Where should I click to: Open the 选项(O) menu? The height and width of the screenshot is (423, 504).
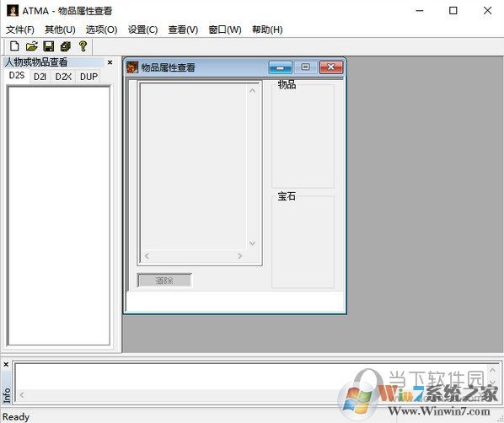102,29
